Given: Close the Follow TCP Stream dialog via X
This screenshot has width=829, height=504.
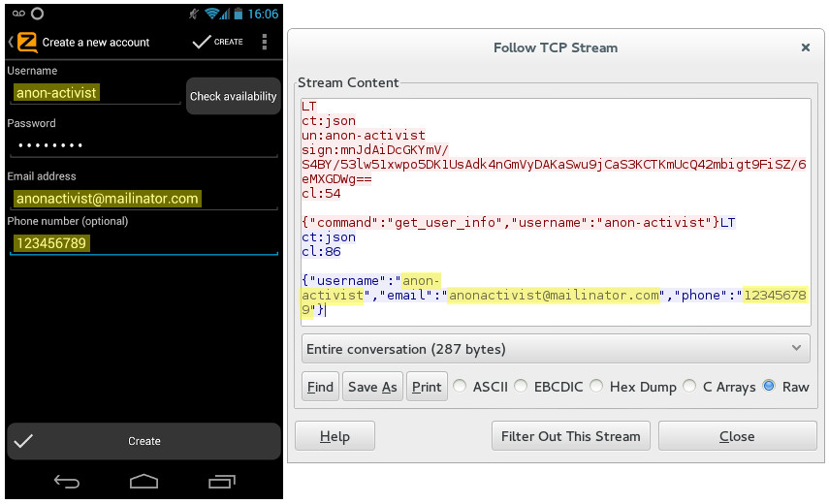Looking at the screenshot, I should click(x=805, y=47).
